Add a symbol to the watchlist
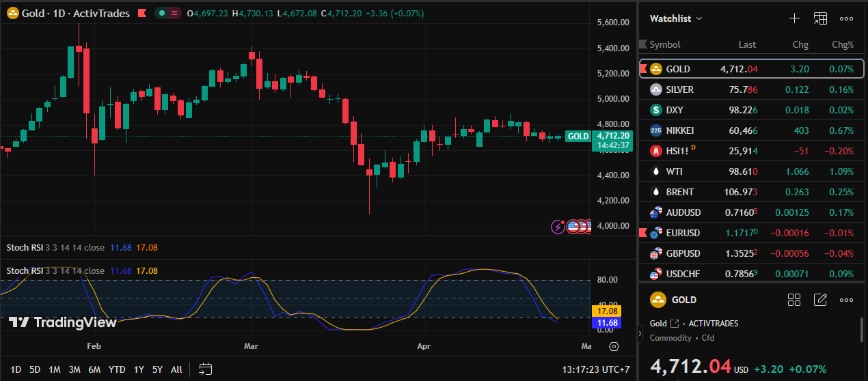 click(794, 19)
